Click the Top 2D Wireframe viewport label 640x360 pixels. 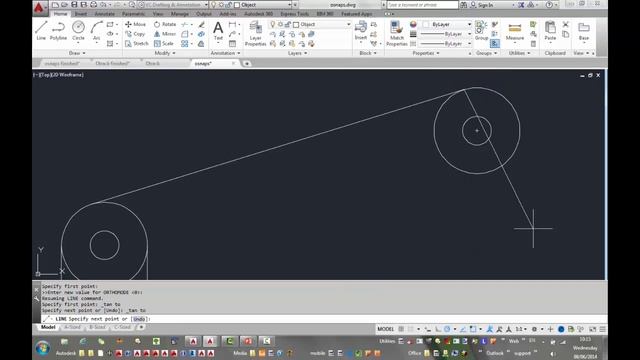click(59, 75)
